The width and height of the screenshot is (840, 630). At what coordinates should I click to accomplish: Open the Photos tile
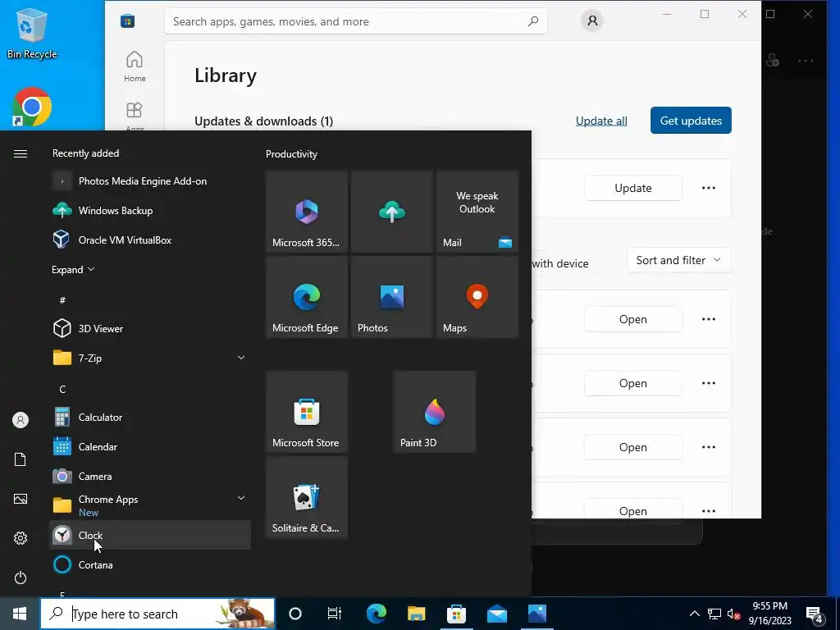pyautogui.click(x=391, y=297)
